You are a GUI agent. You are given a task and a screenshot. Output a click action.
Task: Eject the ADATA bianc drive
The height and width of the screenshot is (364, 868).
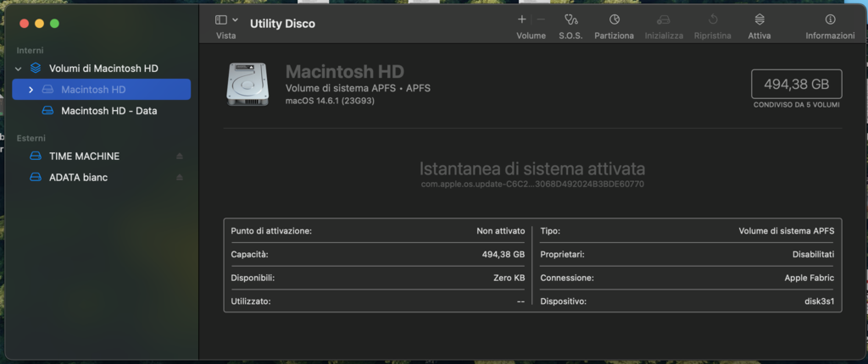point(180,178)
